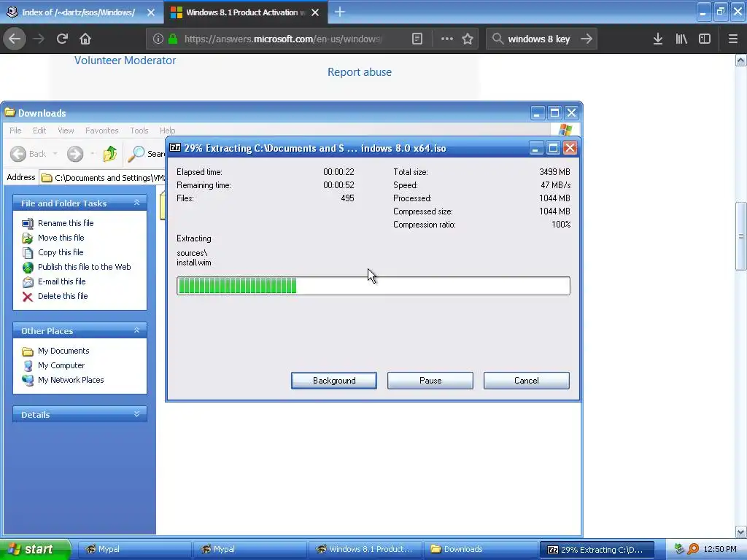Screen dimensions: 747x560
Task: Go up one folder level
Action: point(110,154)
